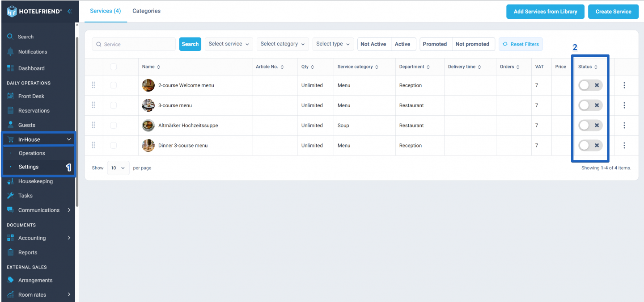Tick the checkbox for Altmärker Hochzeitssuppe
This screenshot has height=302, width=644.
tap(113, 125)
